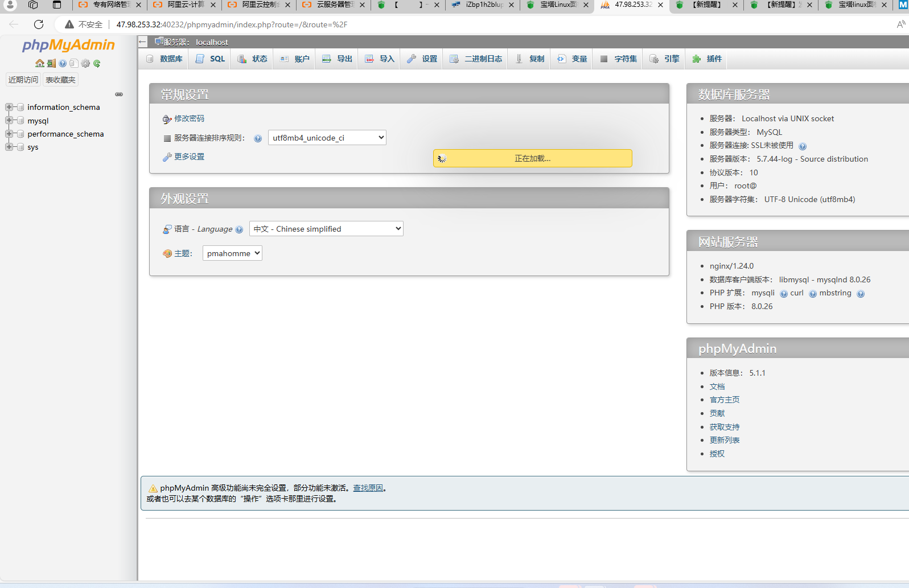This screenshot has width=909, height=588.
Task: Open browser profile avatar icon
Action: (x=10, y=5)
